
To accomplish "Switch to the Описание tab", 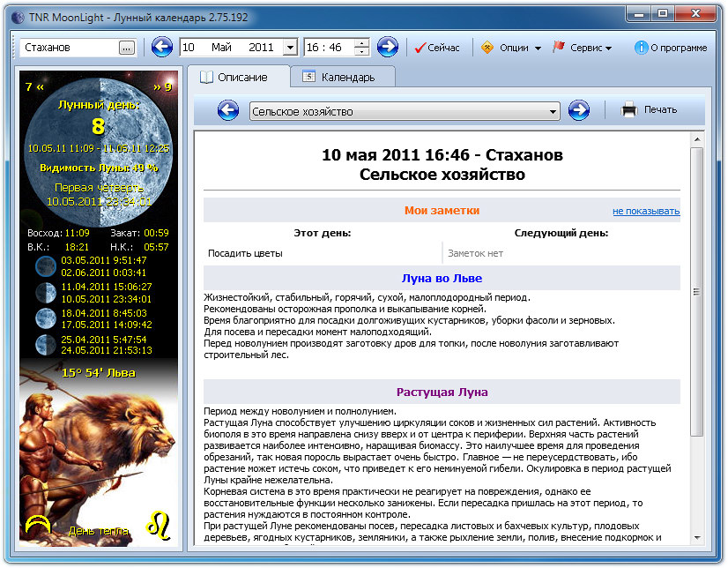I will (234, 77).
